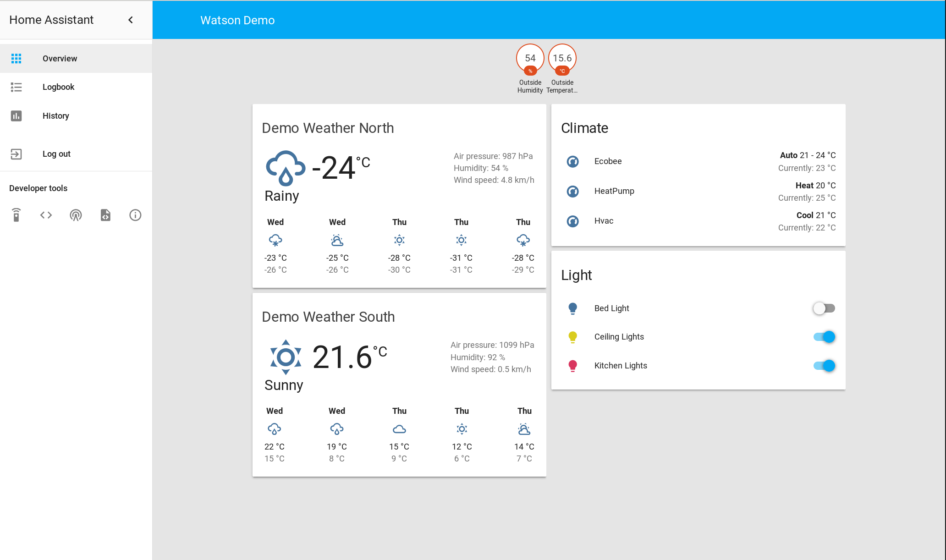Open the Events developer tool broadcast icon
Viewport: 946px width, 560px height.
pyautogui.click(x=76, y=215)
